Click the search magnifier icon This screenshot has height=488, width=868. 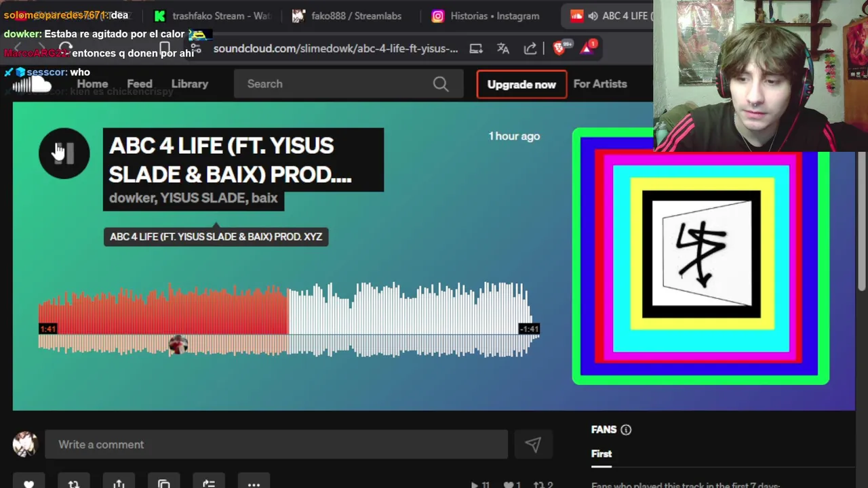click(441, 84)
